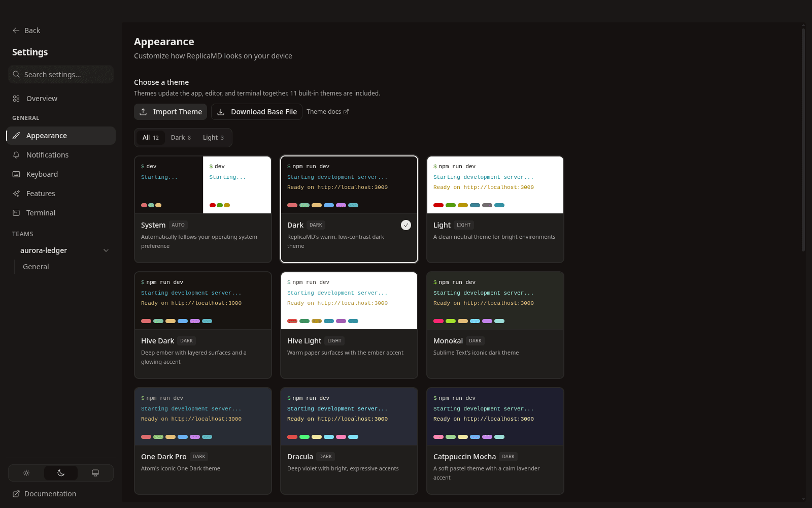Click the page vertical scrollbar

tap(803, 140)
